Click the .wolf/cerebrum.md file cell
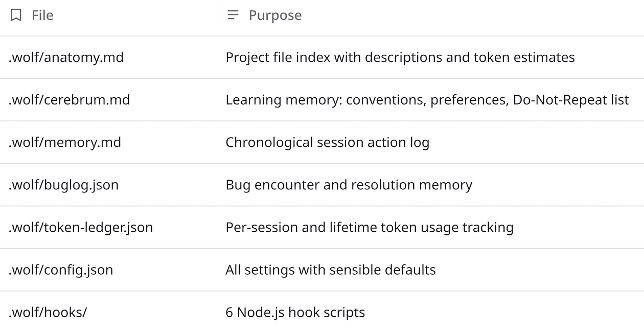 [x=69, y=100]
